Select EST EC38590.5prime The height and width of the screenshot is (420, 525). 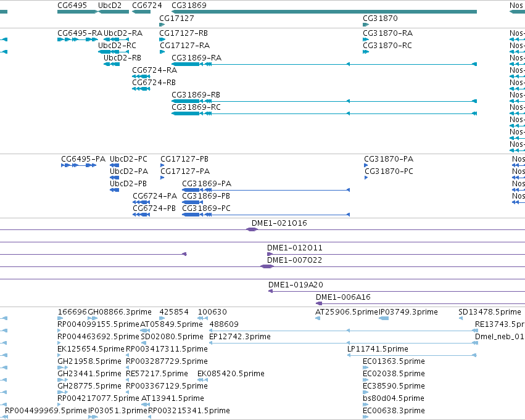click(x=394, y=387)
